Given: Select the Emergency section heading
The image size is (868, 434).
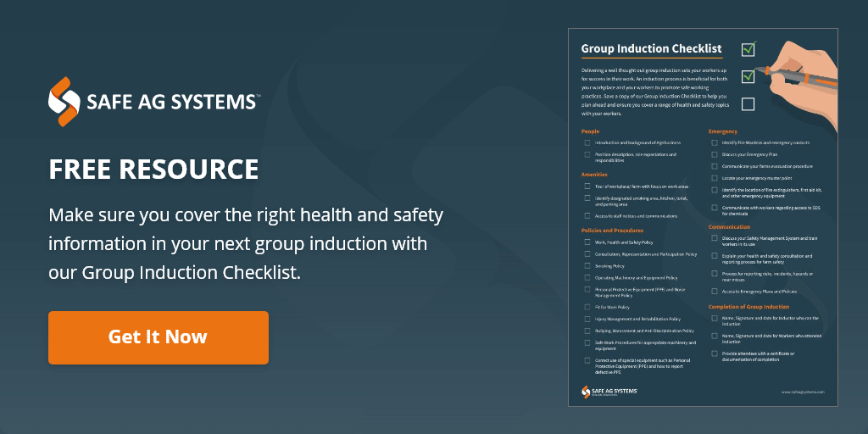Looking at the screenshot, I should click(x=723, y=131).
